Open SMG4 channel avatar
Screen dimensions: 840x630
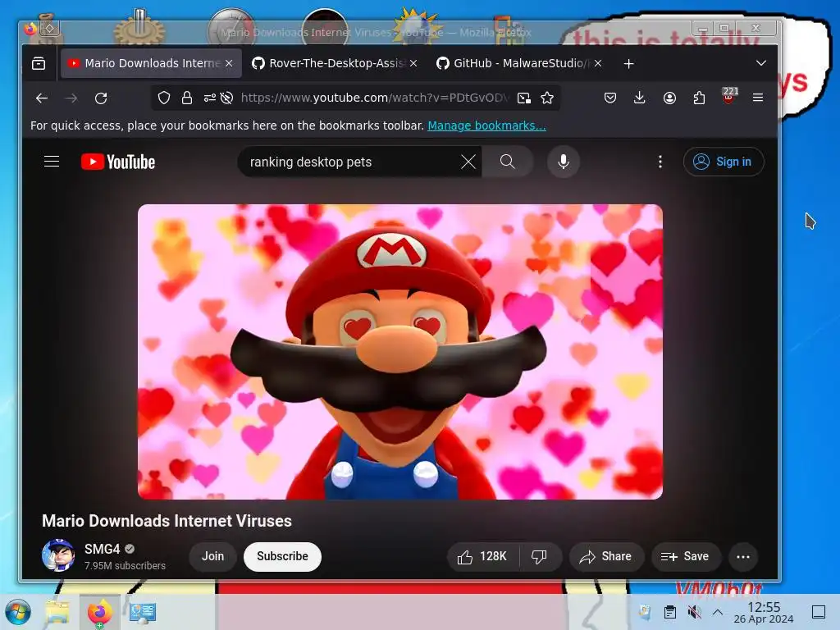(58, 555)
